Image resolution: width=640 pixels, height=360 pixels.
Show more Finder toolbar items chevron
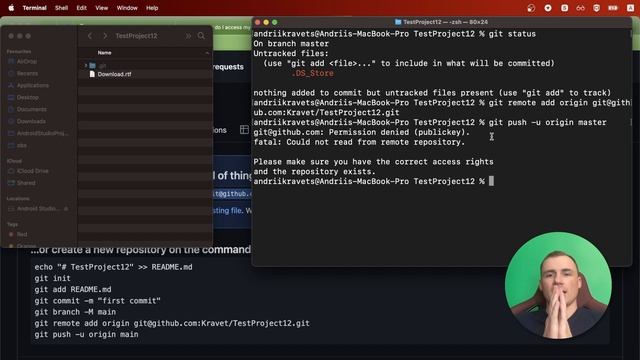coord(188,36)
